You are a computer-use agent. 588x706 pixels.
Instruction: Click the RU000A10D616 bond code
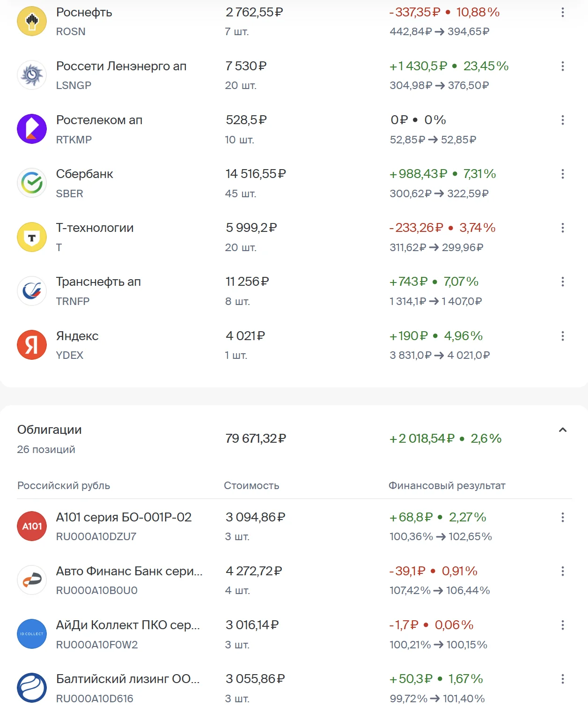[95, 699]
